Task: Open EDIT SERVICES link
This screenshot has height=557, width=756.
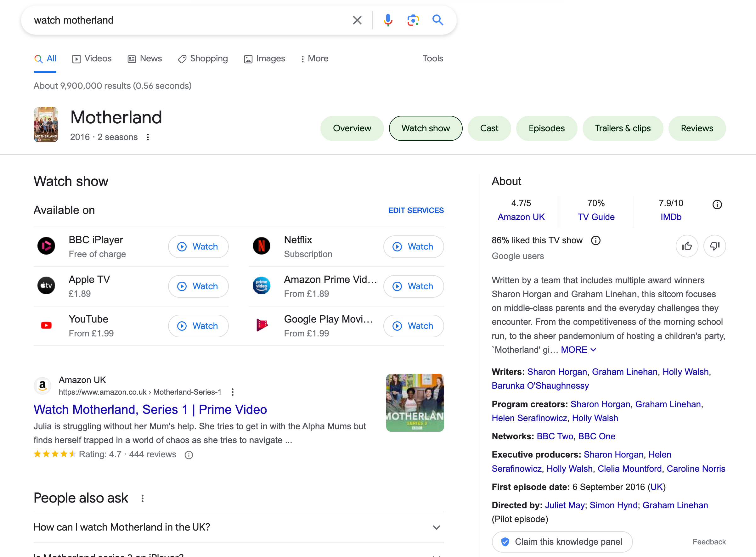Action: [416, 211]
